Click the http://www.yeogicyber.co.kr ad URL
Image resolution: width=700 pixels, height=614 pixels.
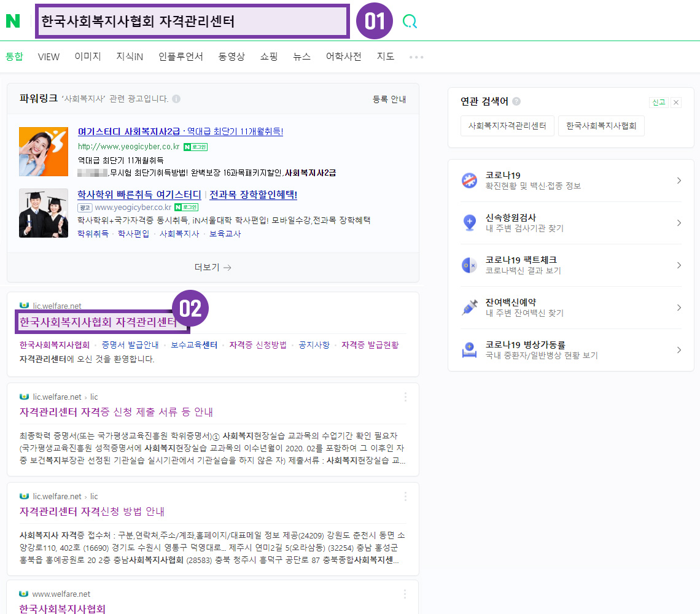128,147
